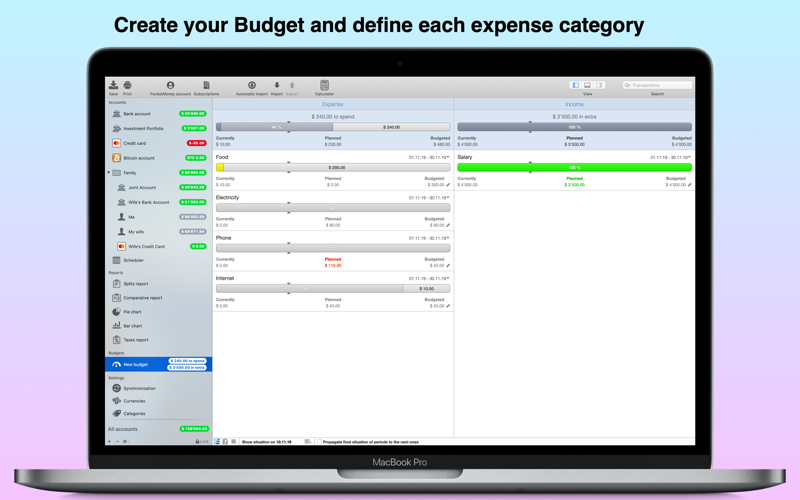Open Currencies settings
The image size is (800, 500).
[159, 401]
